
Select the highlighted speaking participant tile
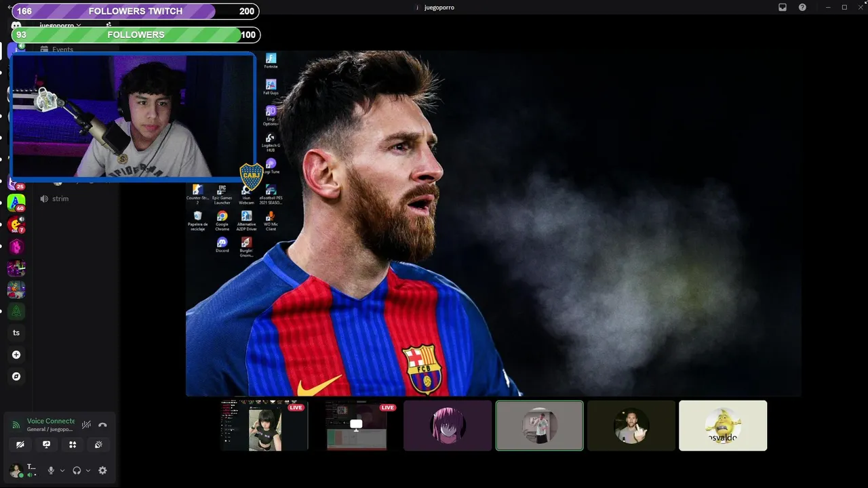[x=539, y=426]
